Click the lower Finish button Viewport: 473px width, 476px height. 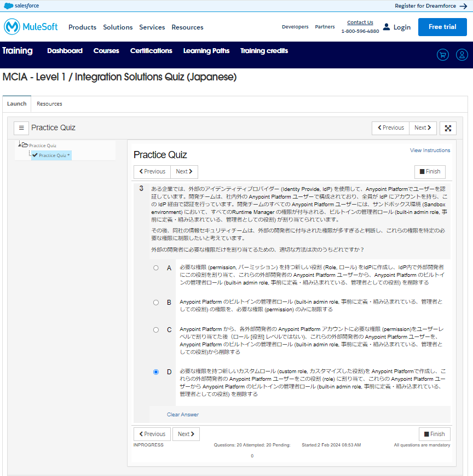point(435,434)
